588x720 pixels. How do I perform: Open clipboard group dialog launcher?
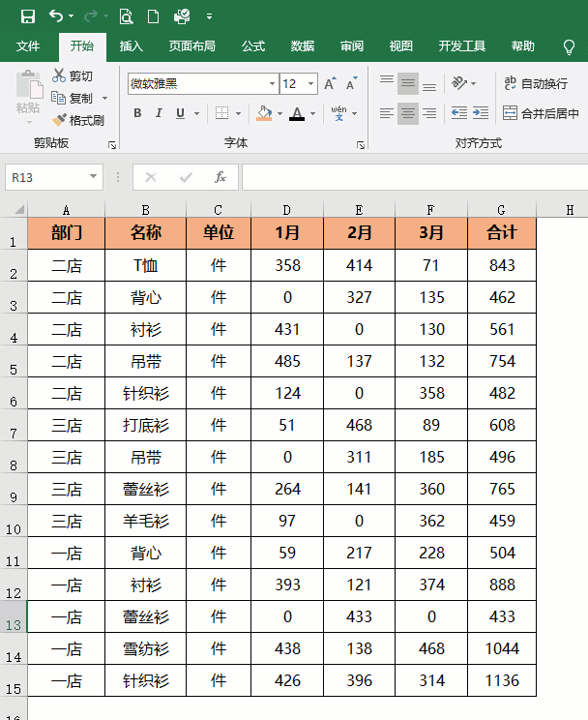(x=112, y=145)
